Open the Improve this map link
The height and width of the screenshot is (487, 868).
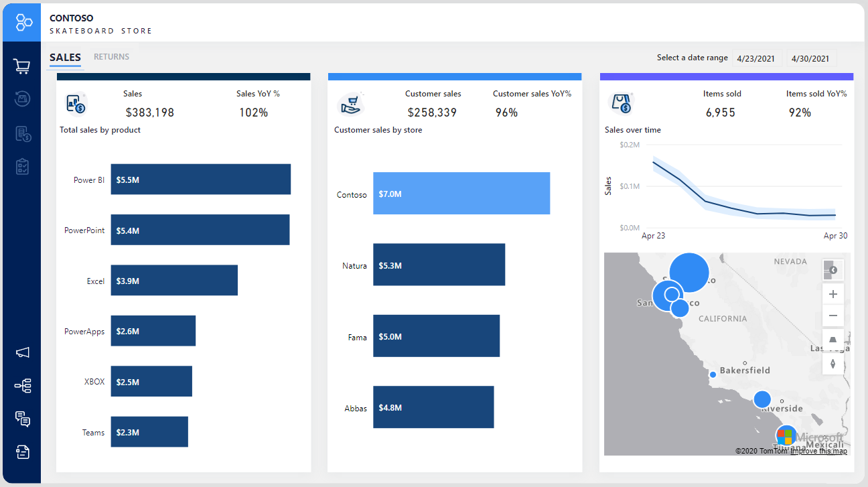(x=819, y=451)
